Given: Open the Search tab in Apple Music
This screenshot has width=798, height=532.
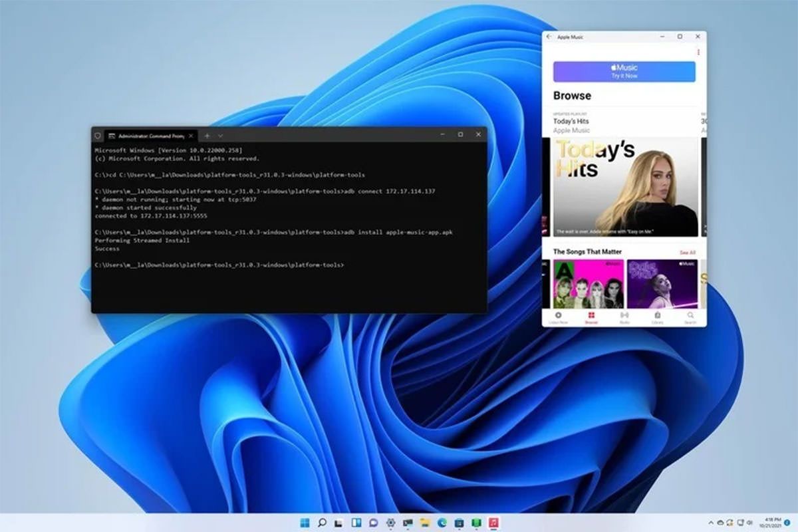Looking at the screenshot, I should click(691, 317).
